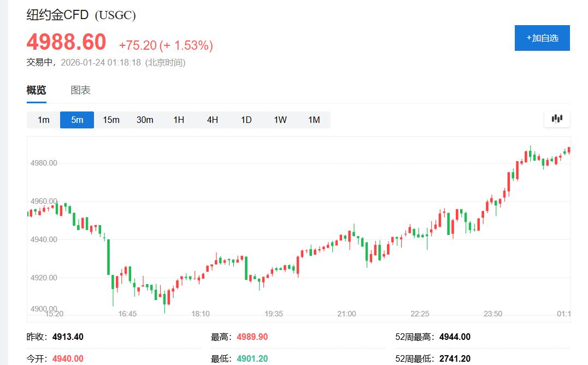
Task: Open the 图表 tab
Action: point(80,90)
